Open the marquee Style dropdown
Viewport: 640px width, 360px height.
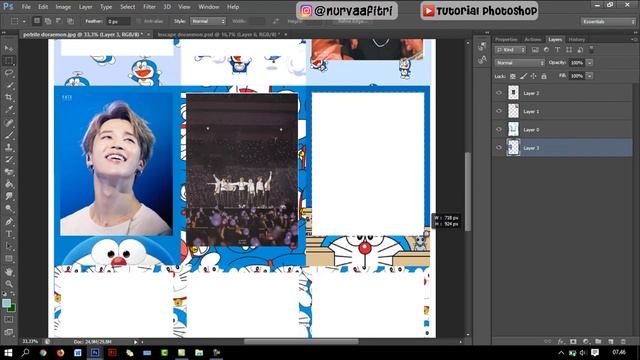[x=208, y=21]
